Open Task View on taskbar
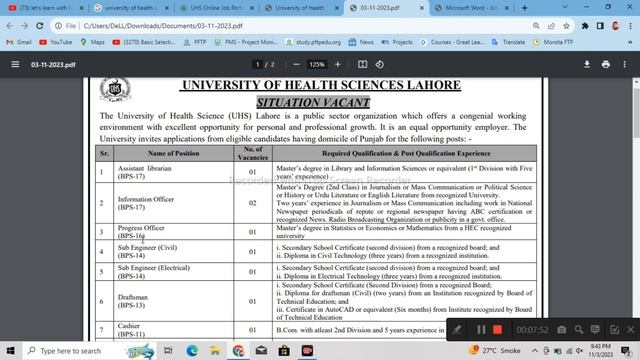This screenshot has height=360, width=640. [168, 351]
